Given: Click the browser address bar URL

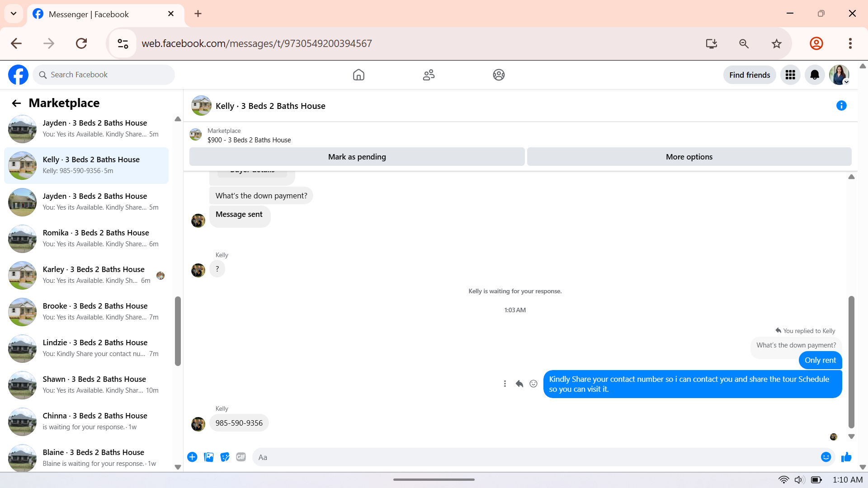Looking at the screenshot, I should (x=257, y=43).
